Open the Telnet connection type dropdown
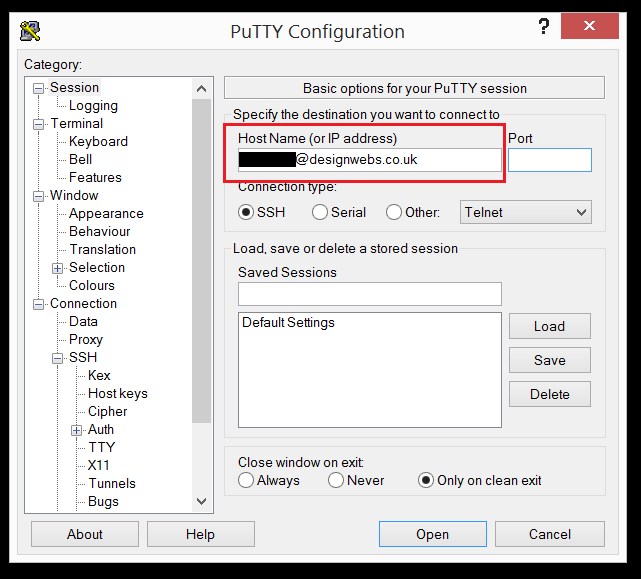 click(526, 212)
